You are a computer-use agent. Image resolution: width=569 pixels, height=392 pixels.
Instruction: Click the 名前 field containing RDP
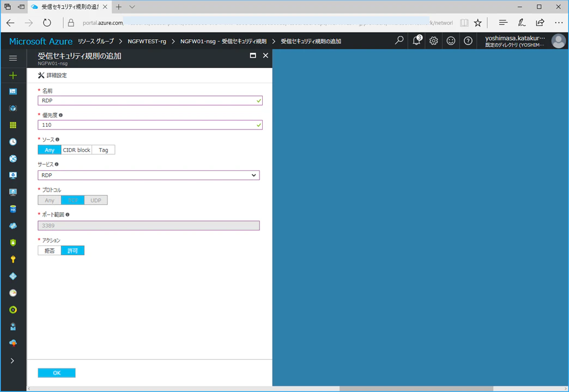(x=150, y=100)
